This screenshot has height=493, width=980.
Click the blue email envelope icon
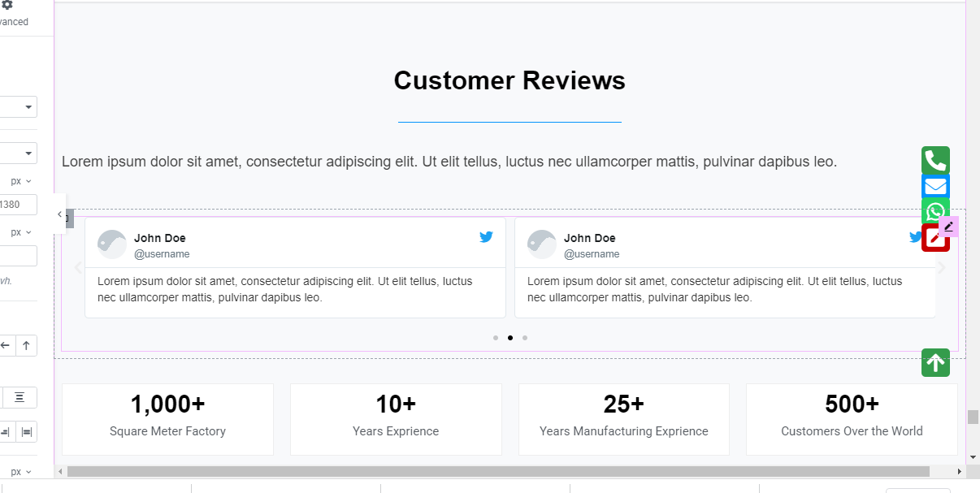point(935,187)
